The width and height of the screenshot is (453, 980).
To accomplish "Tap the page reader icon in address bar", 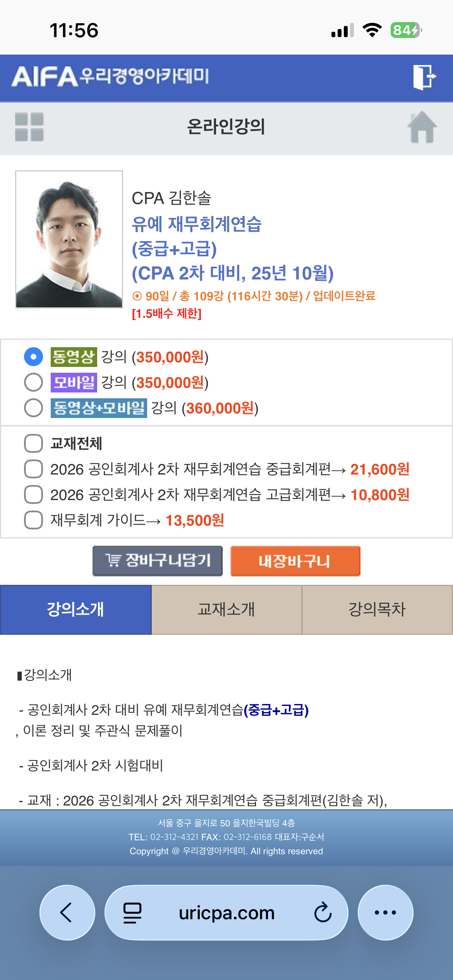I will (x=132, y=912).
